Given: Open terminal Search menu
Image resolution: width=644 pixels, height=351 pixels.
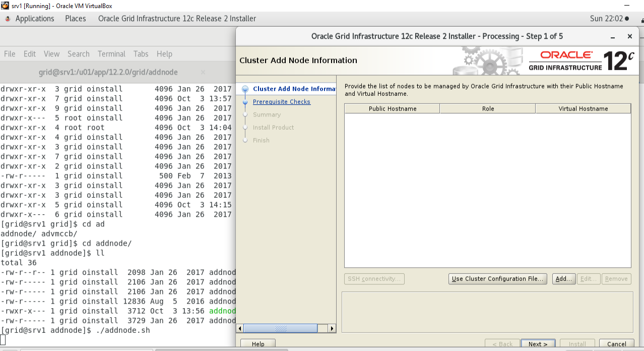Looking at the screenshot, I should coord(79,54).
